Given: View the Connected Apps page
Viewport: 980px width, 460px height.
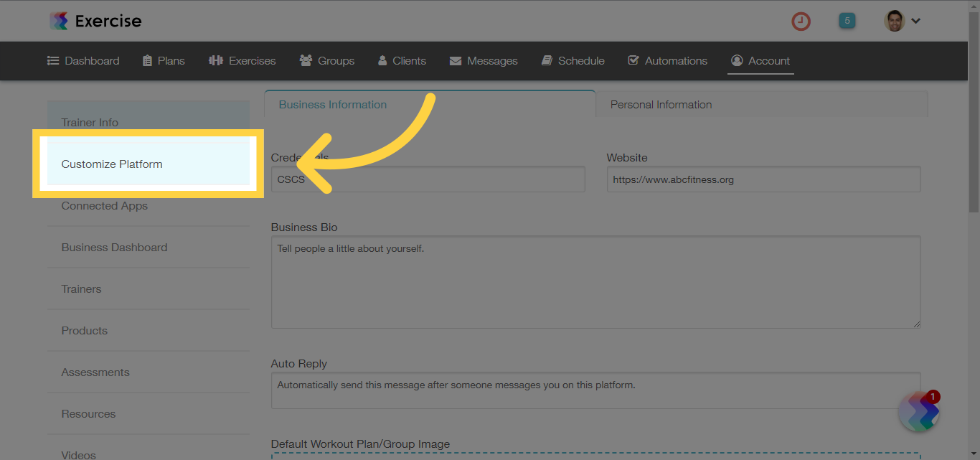Looking at the screenshot, I should [x=104, y=205].
